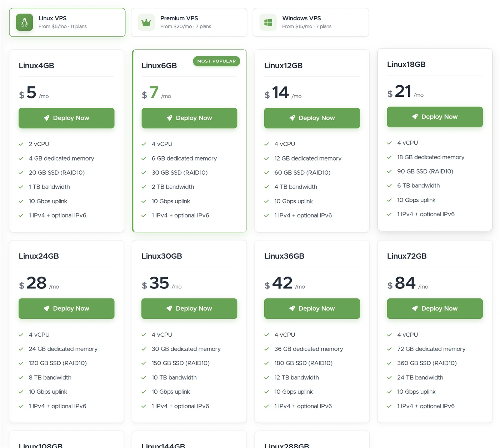Click the Linux30GB plan title
The image size is (500, 448).
[x=162, y=256]
